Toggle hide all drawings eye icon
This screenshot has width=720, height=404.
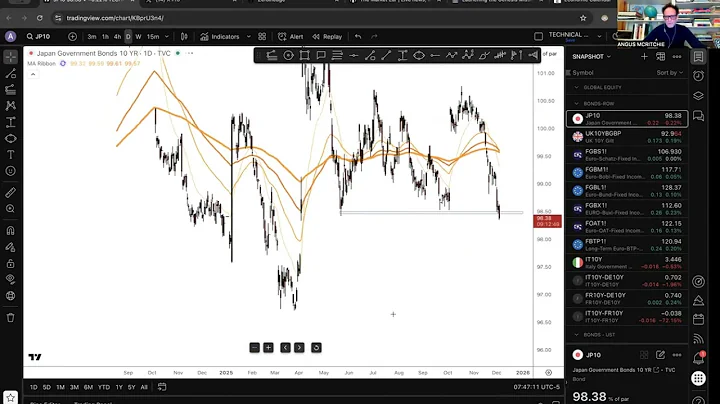tap(11, 279)
